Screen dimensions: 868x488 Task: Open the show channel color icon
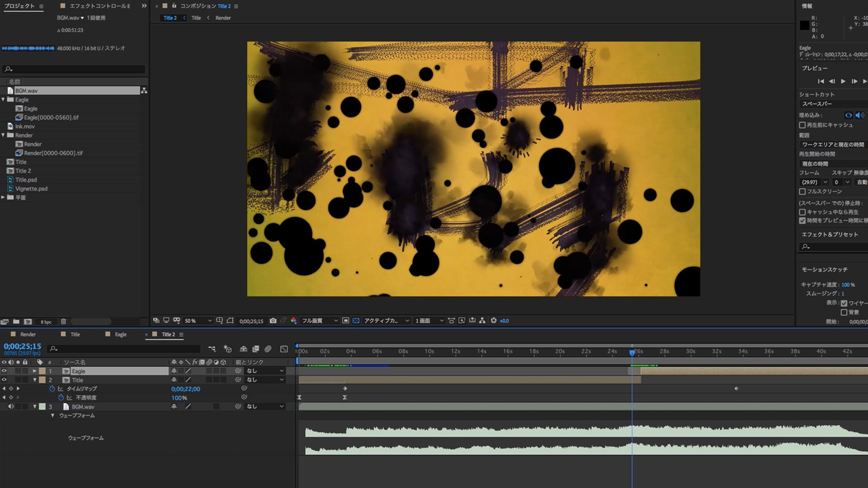pos(293,321)
